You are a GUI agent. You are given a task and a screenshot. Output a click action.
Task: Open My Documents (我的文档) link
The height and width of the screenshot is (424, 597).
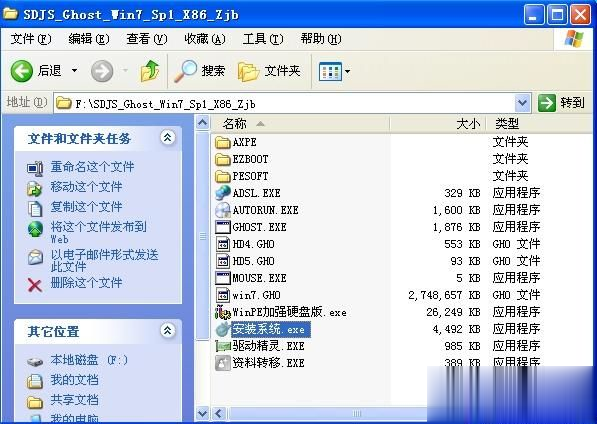(74, 380)
